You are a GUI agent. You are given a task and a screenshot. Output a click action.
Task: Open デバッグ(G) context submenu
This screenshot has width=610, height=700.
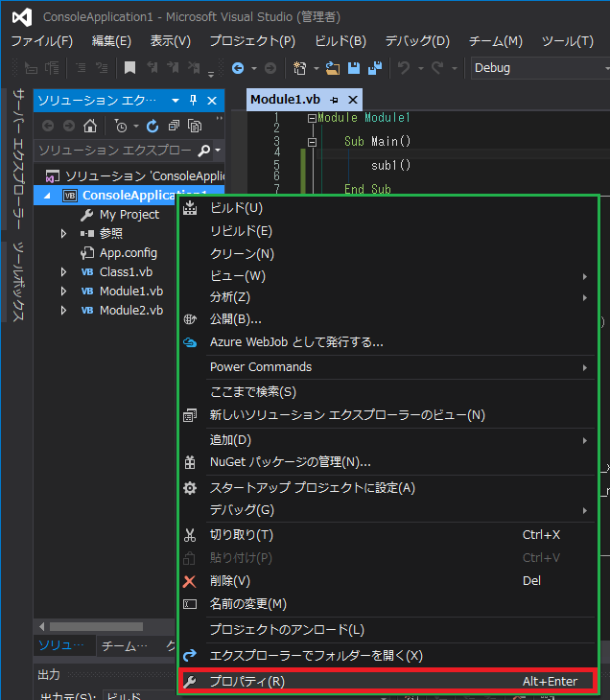[388, 510]
